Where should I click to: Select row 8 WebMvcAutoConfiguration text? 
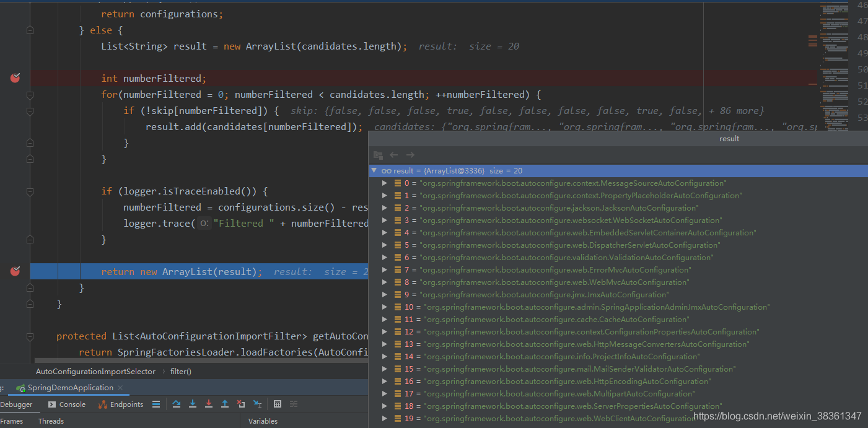[554, 282]
